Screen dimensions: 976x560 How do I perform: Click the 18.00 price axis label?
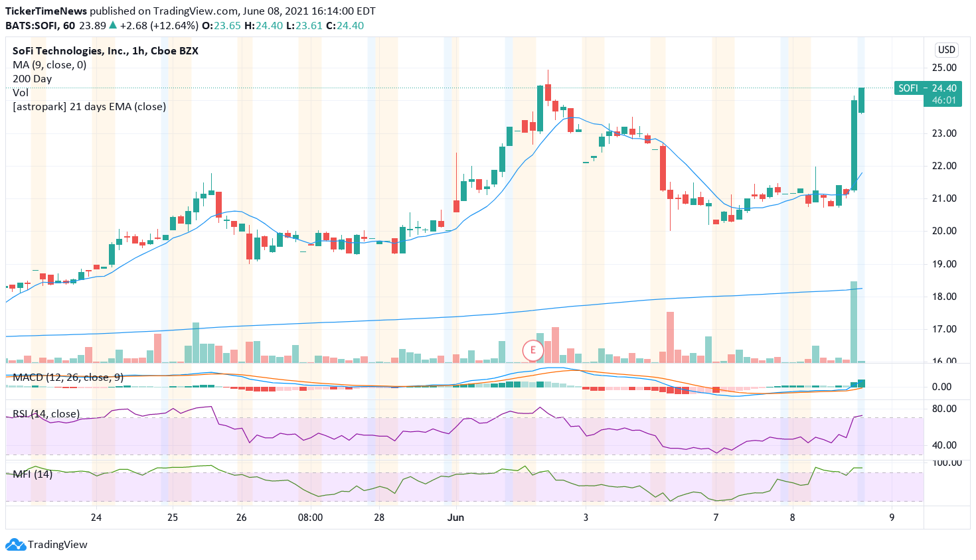click(944, 297)
